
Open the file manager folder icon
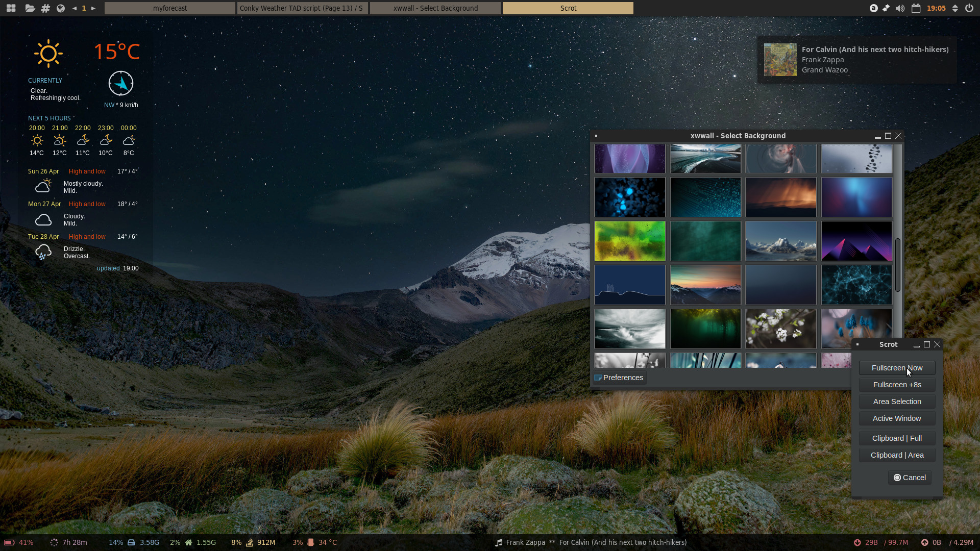click(30, 8)
